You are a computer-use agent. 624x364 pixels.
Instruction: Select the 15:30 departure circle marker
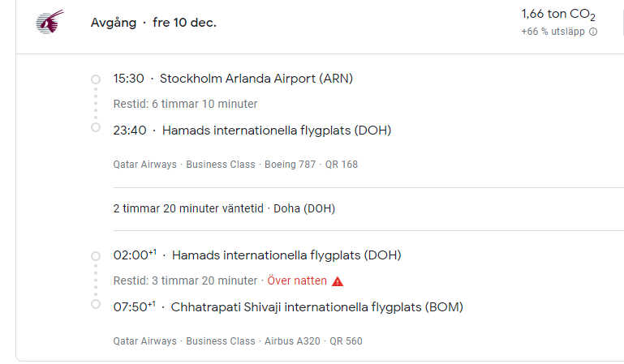(x=96, y=79)
